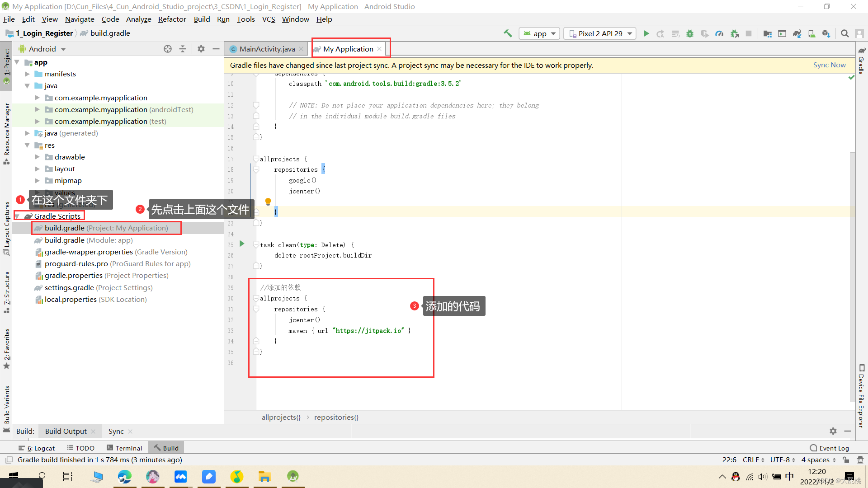Open the Profiler with the speedometer icon

(719, 33)
